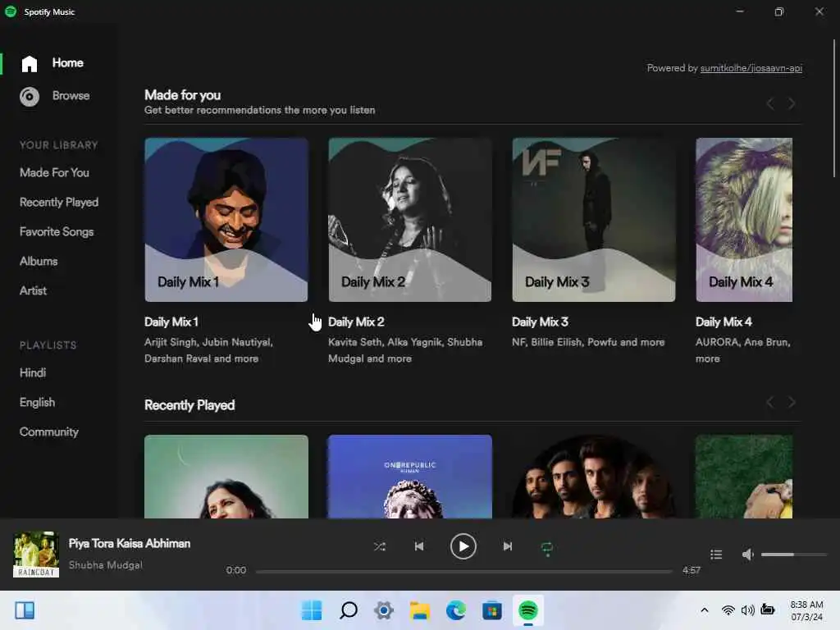
Task: Open the Hindi playlist
Action: 33,372
